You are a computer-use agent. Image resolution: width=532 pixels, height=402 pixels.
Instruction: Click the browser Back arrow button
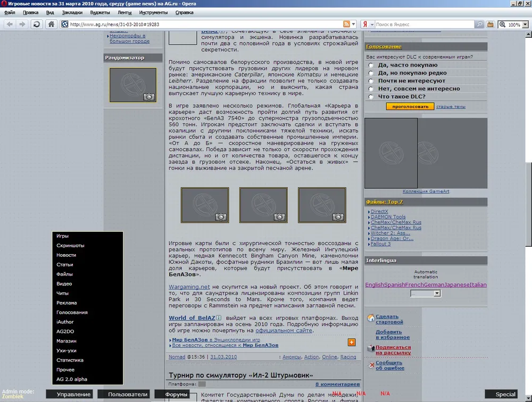(x=10, y=24)
